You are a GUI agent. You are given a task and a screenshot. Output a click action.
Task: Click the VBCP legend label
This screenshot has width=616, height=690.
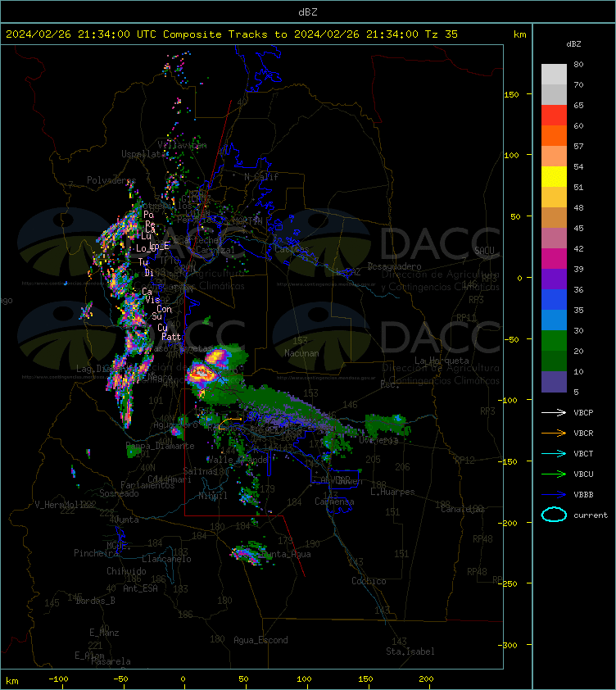(x=583, y=412)
